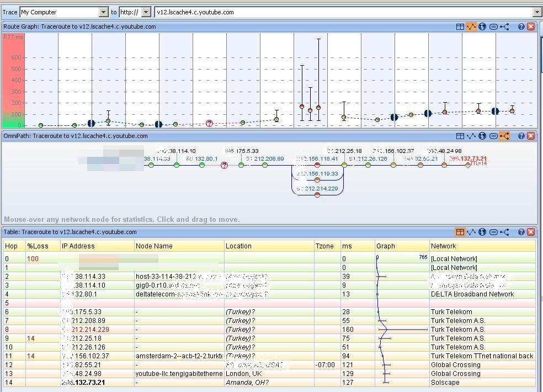Sort table by IP Address column header

(x=97, y=246)
